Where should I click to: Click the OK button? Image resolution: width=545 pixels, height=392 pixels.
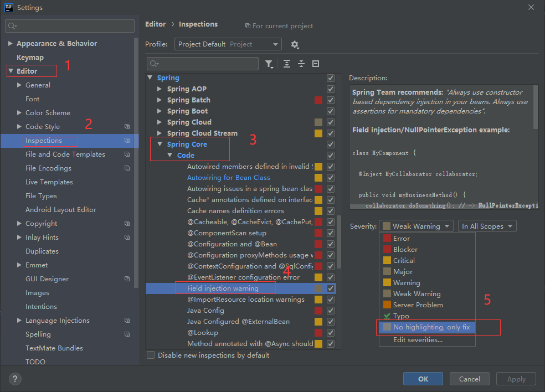tap(423, 379)
